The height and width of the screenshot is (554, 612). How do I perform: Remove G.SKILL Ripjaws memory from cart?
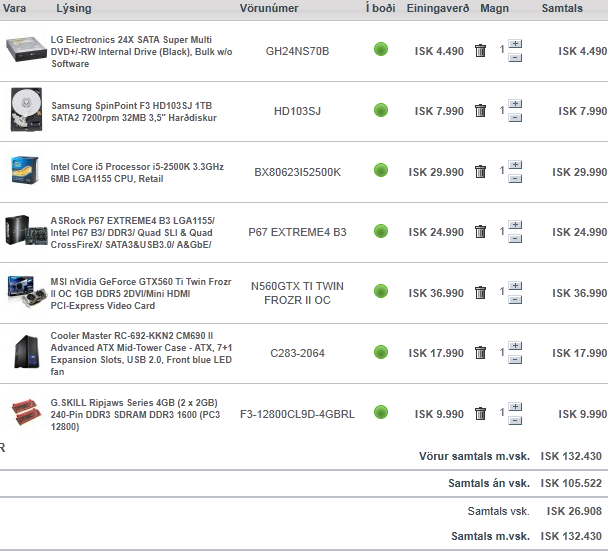480,414
